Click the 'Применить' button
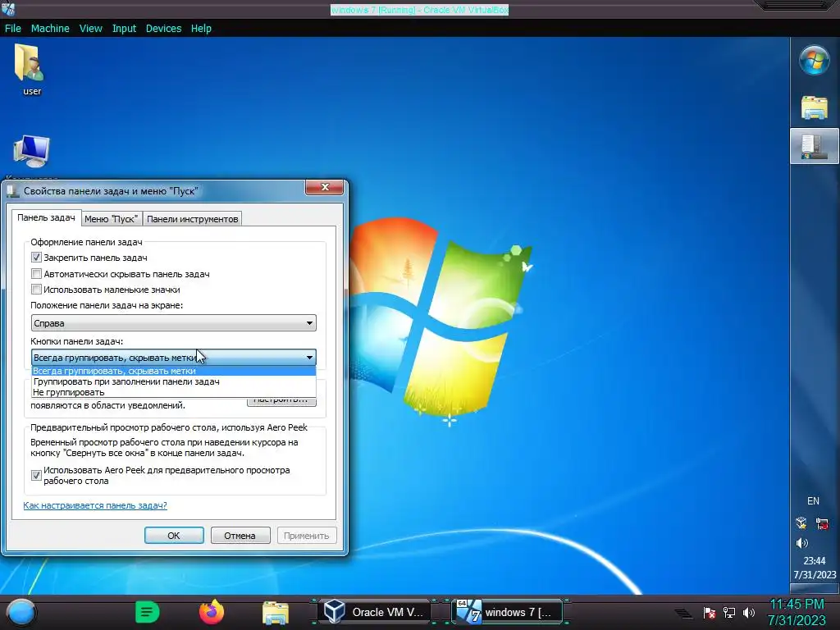The height and width of the screenshot is (630, 840). click(x=307, y=535)
